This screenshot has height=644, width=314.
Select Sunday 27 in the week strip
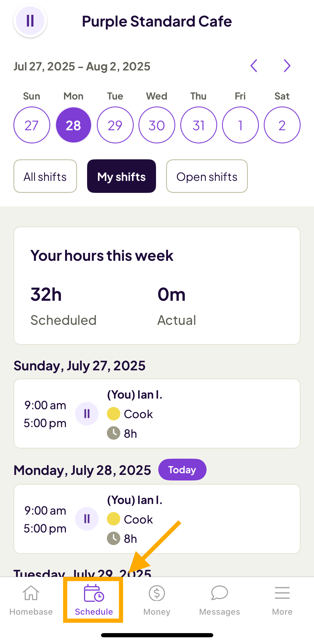click(x=32, y=125)
